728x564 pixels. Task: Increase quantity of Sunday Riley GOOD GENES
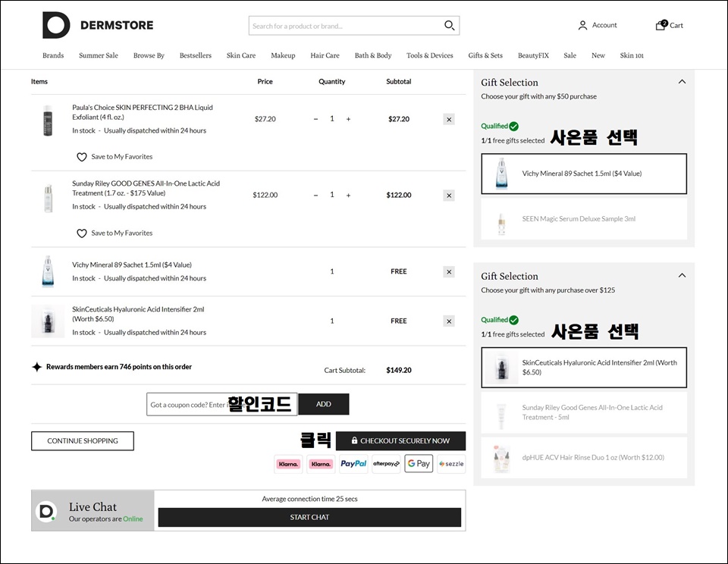pyautogui.click(x=348, y=196)
